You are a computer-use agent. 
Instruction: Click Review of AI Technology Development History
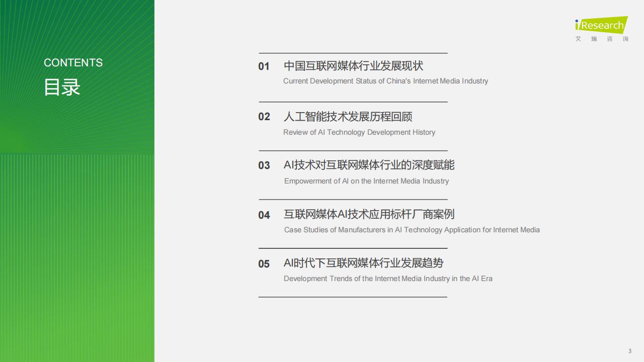click(x=359, y=132)
